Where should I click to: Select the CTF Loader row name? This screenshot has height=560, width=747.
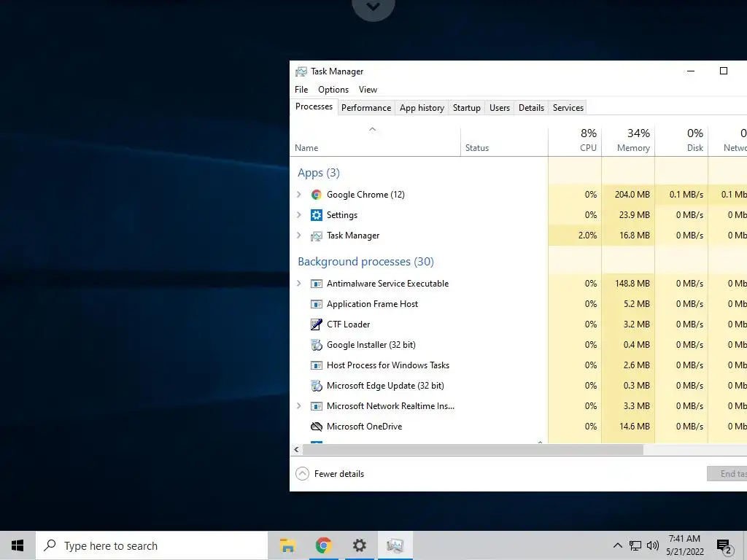[348, 324]
